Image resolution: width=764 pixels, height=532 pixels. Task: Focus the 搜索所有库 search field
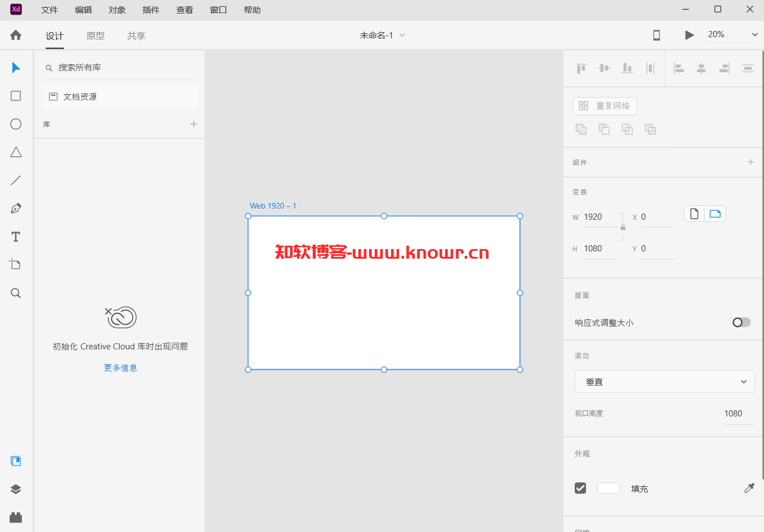coord(120,68)
